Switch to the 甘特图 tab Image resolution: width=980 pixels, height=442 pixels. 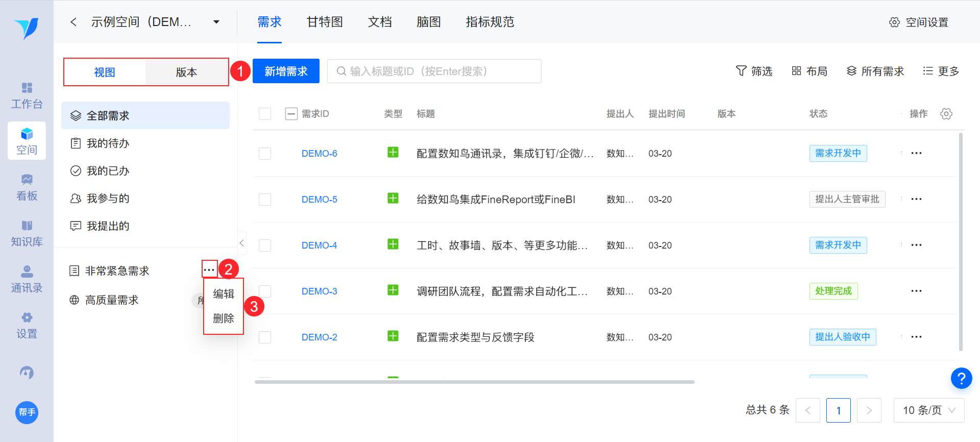click(325, 22)
